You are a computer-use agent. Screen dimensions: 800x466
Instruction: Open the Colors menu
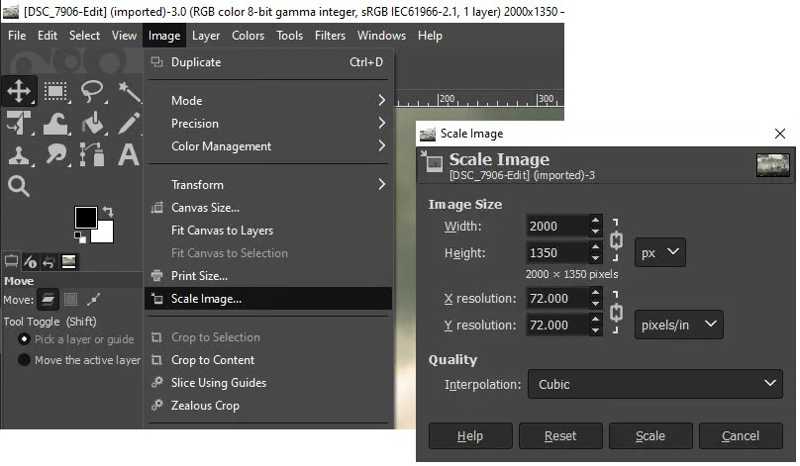pyautogui.click(x=248, y=36)
